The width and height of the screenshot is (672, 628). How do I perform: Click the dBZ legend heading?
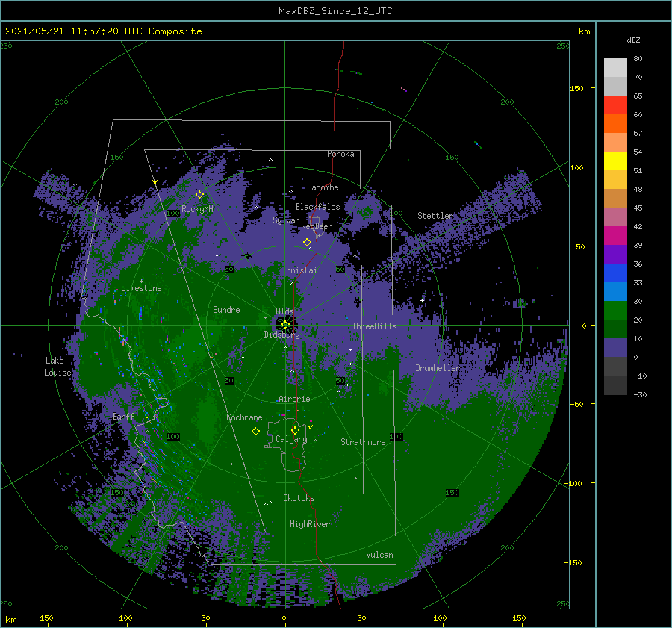tap(633, 40)
